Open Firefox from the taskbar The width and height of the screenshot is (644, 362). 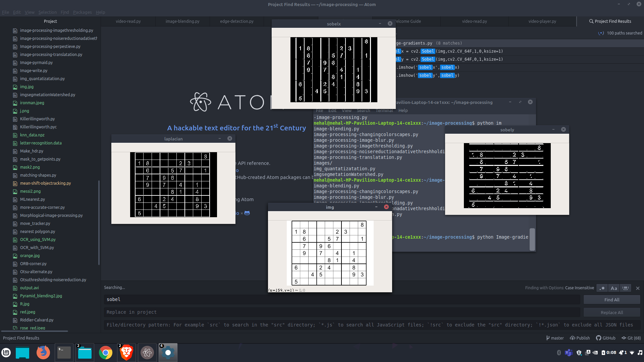point(43,353)
